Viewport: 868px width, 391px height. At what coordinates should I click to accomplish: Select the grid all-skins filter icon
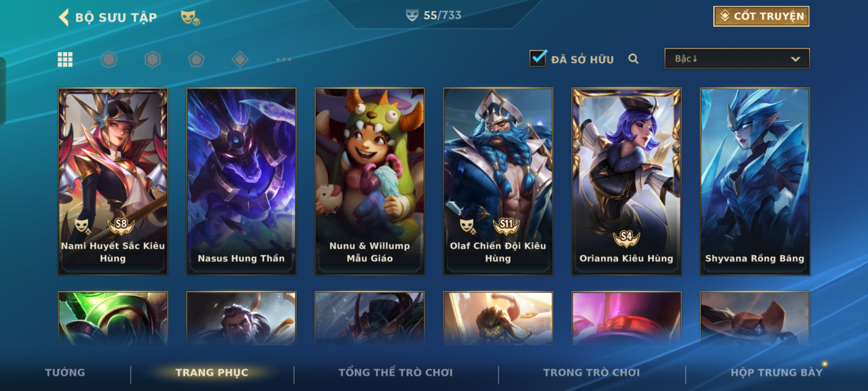[65, 59]
